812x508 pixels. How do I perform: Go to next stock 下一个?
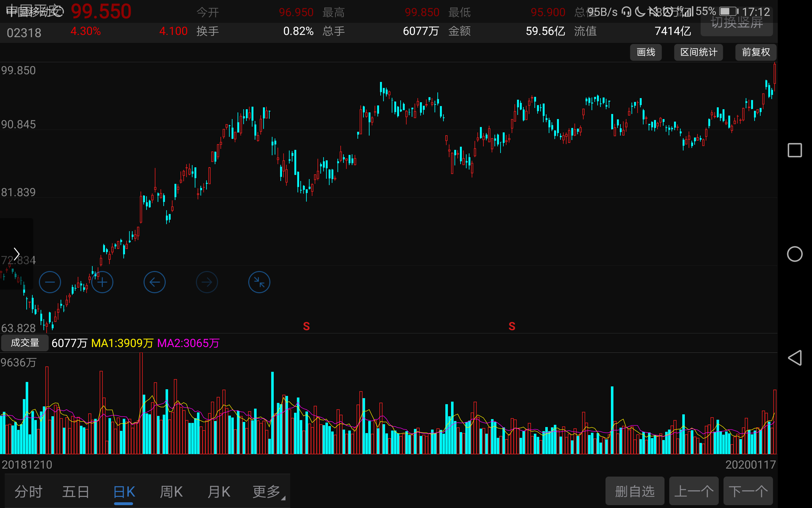748,491
